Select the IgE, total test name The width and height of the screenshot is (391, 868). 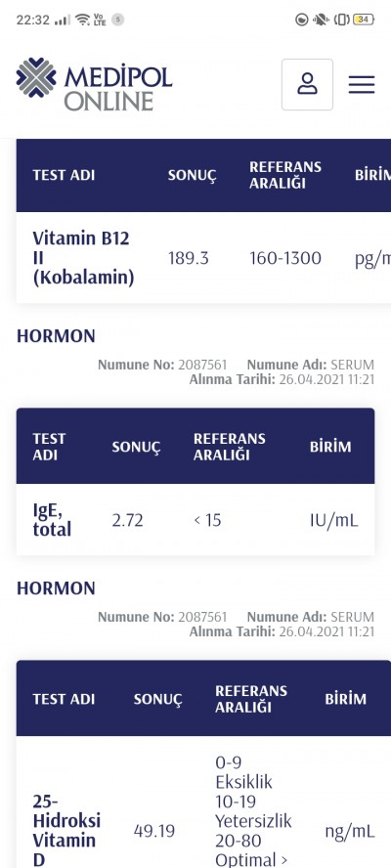point(52,520)
